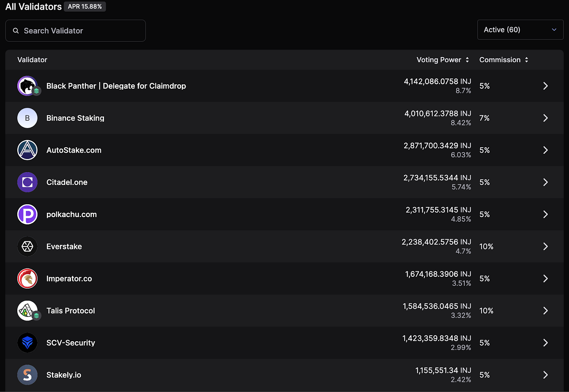Open the Citadel.one validator name

click(67, 182)
